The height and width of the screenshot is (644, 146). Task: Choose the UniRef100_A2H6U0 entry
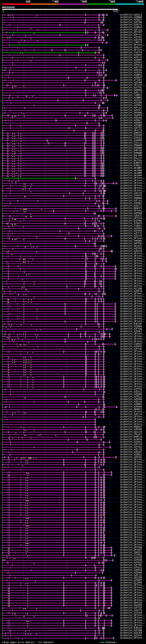tap(131, 55)
